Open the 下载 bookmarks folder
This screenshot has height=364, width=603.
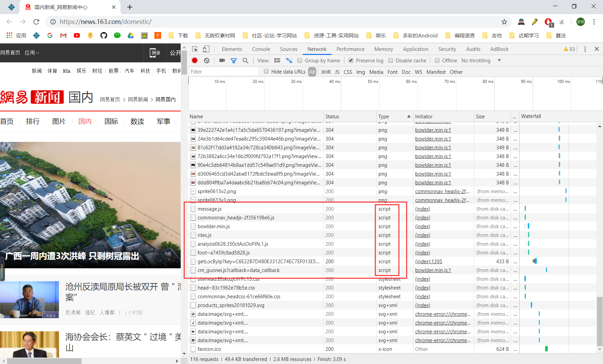point(178,35)
